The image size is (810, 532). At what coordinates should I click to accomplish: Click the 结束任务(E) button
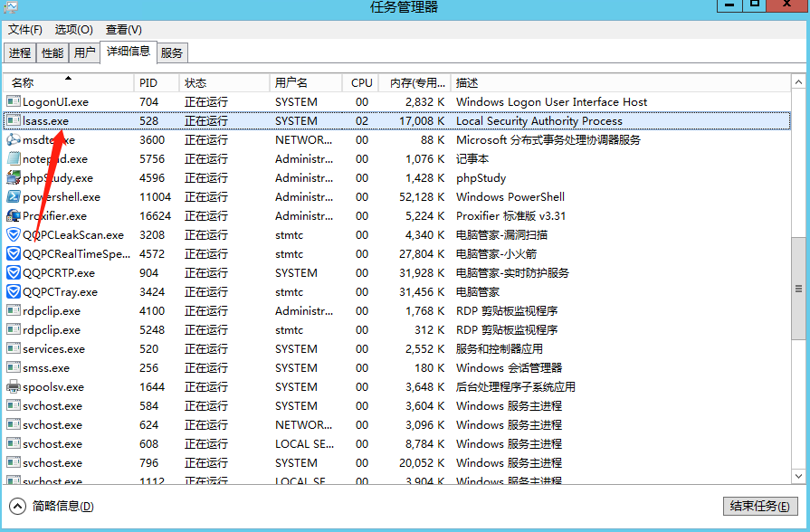760,506
